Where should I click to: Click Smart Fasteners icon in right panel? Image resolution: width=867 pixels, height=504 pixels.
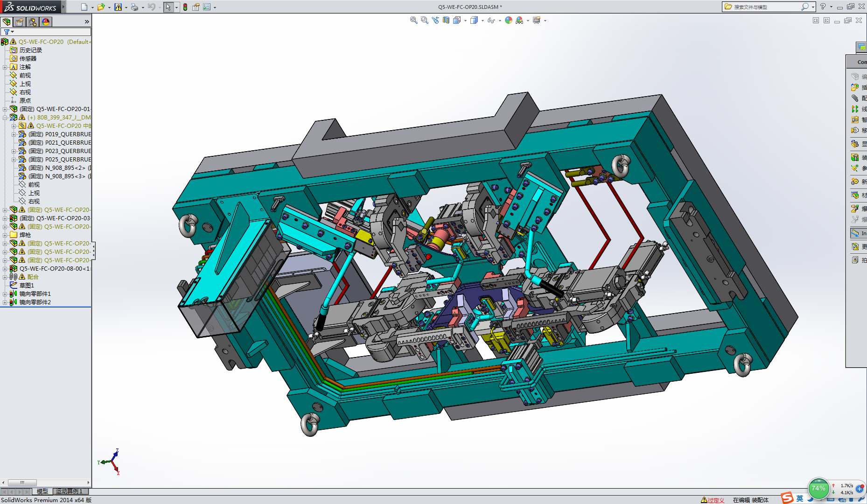click(855, 119)
